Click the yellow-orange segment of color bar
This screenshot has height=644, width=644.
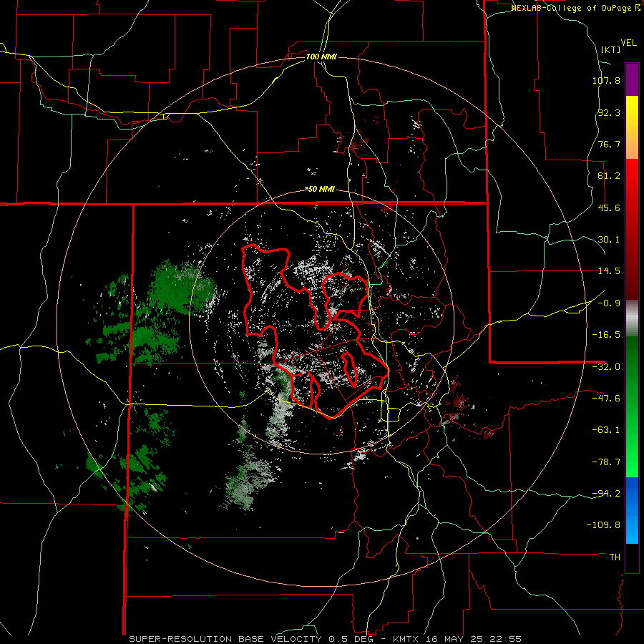tap(632, 127)
